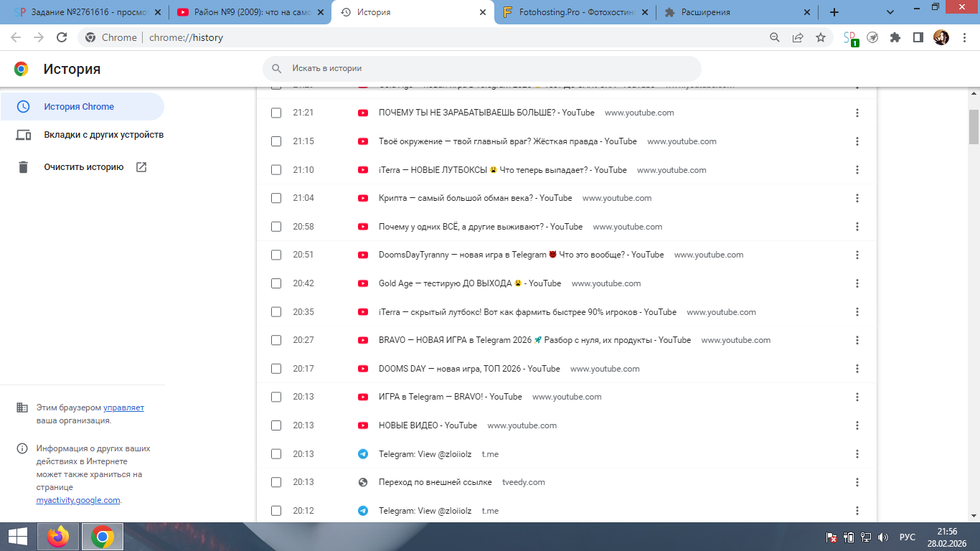Viewport: 980px width, 551px height.
Task: Click the external link icon beside Очистить историю
Action: (141, 167)
